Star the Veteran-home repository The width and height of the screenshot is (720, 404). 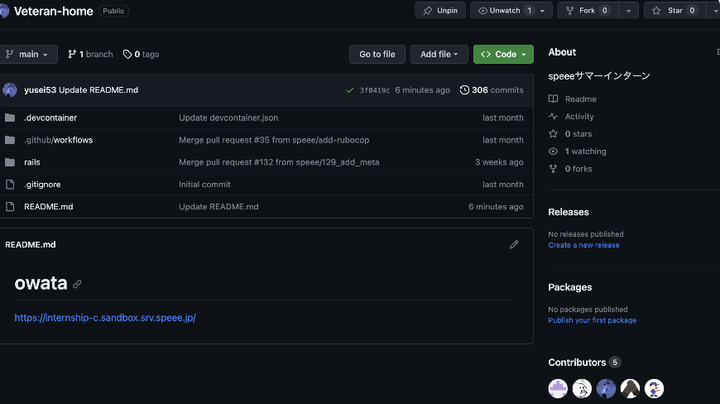668,11
